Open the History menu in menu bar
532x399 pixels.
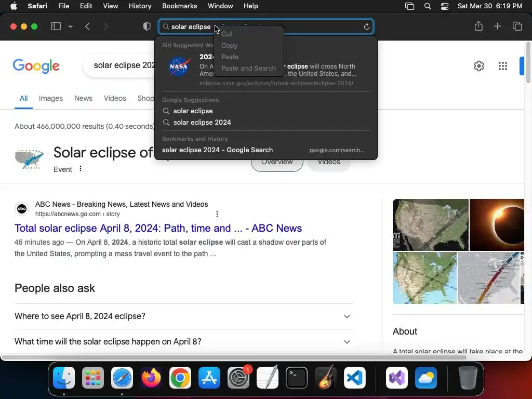click(140, 6)
